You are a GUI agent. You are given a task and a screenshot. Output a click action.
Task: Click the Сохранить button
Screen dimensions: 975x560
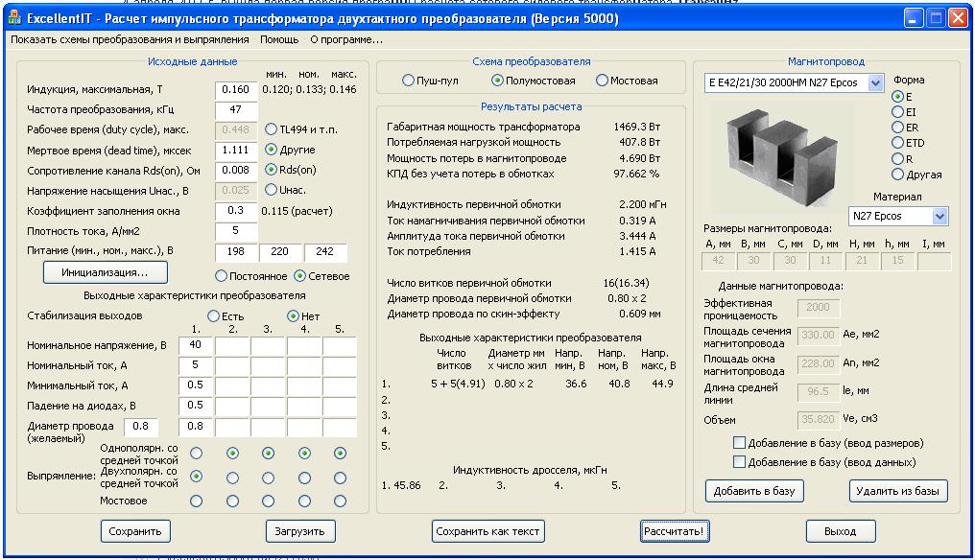pos(135,531)
